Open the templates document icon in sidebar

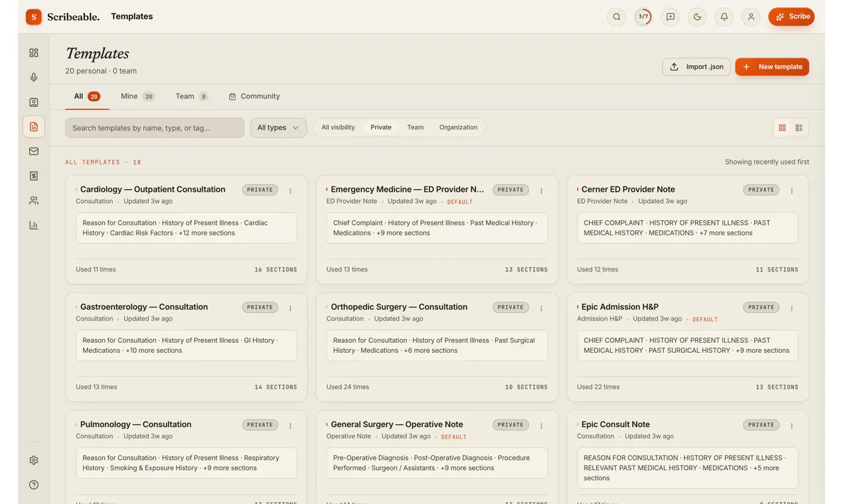34,127
